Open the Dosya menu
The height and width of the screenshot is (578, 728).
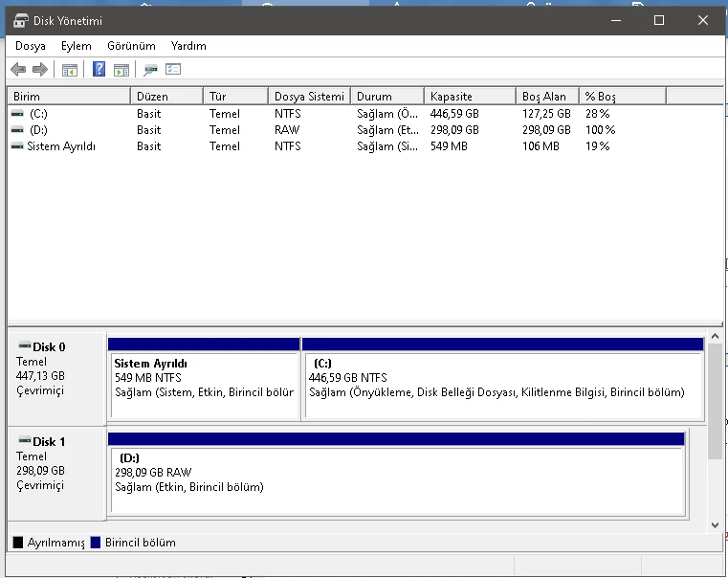coord(31,46)
